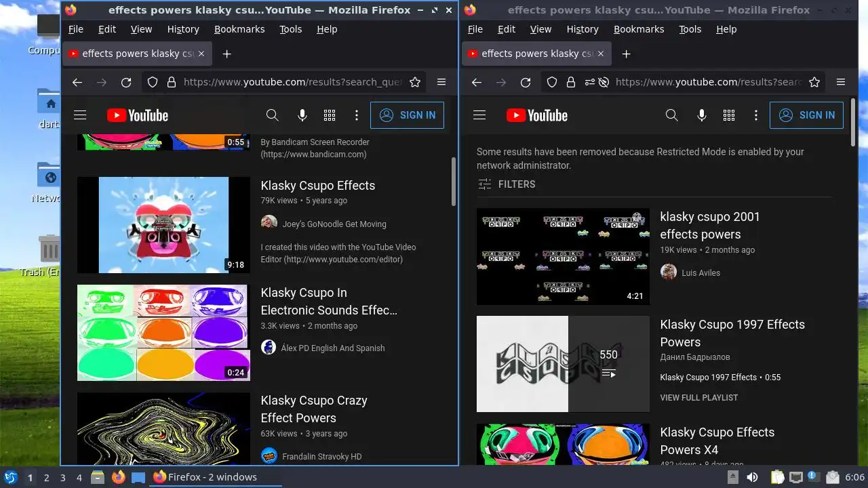Screen dimensions: 868x488
Task: Open Edit menu in right window
Action: 507,29
